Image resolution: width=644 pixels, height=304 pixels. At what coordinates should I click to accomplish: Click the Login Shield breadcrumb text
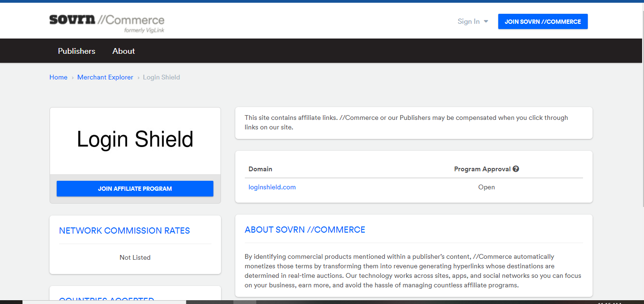point(161,77)
